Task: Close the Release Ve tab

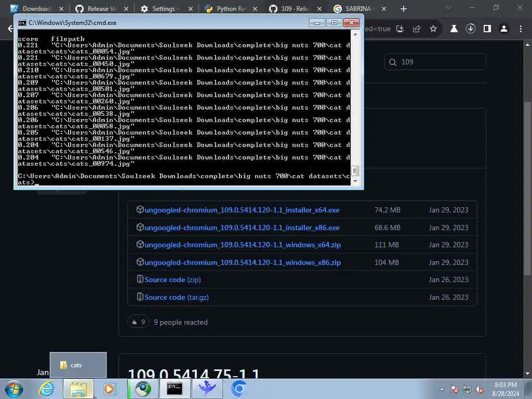Action: (126, 9)
